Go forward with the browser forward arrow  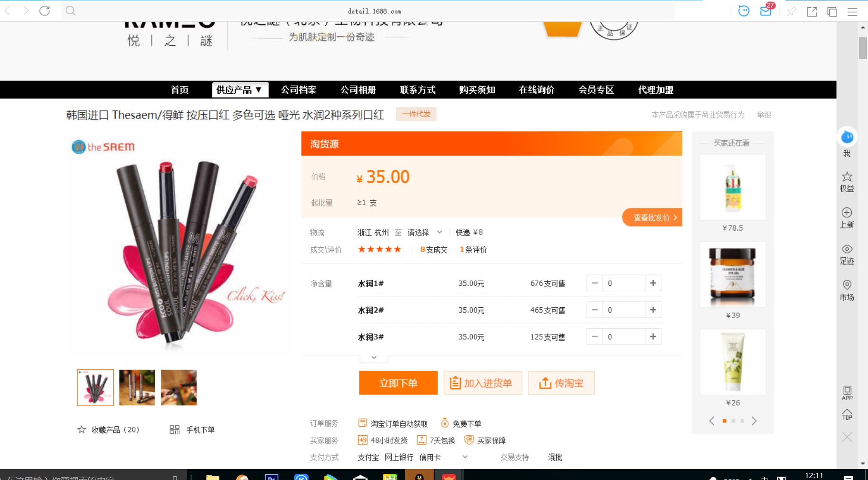tap(26, 10)
